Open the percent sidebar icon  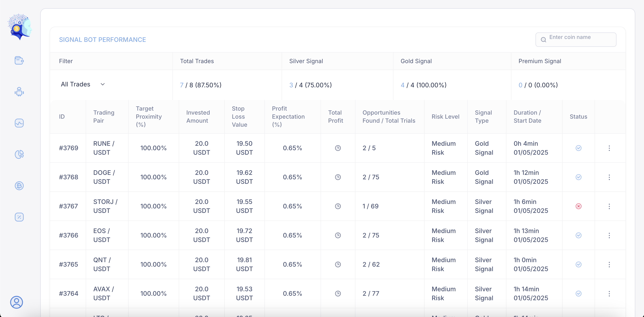19,217
